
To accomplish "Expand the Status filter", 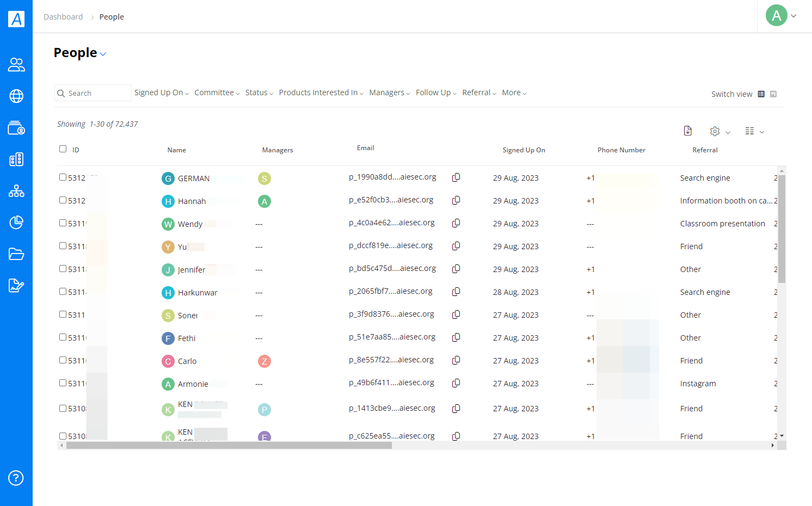I will [259, 93].
